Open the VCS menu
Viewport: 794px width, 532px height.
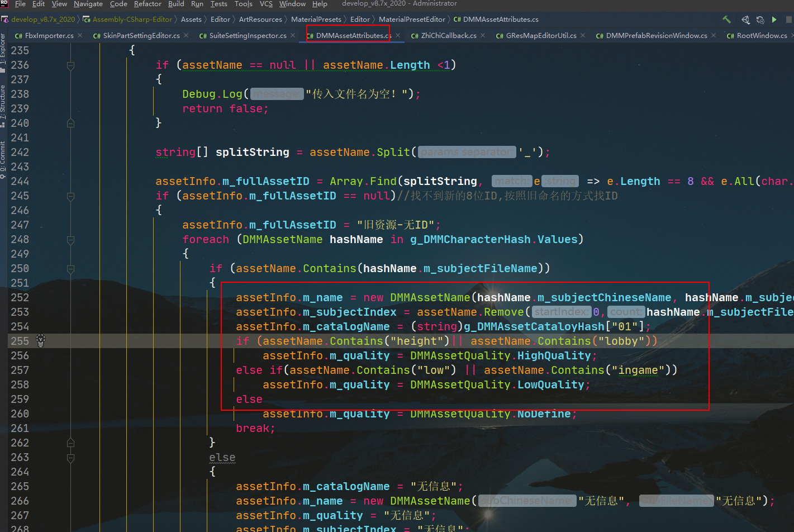[266, 3]
